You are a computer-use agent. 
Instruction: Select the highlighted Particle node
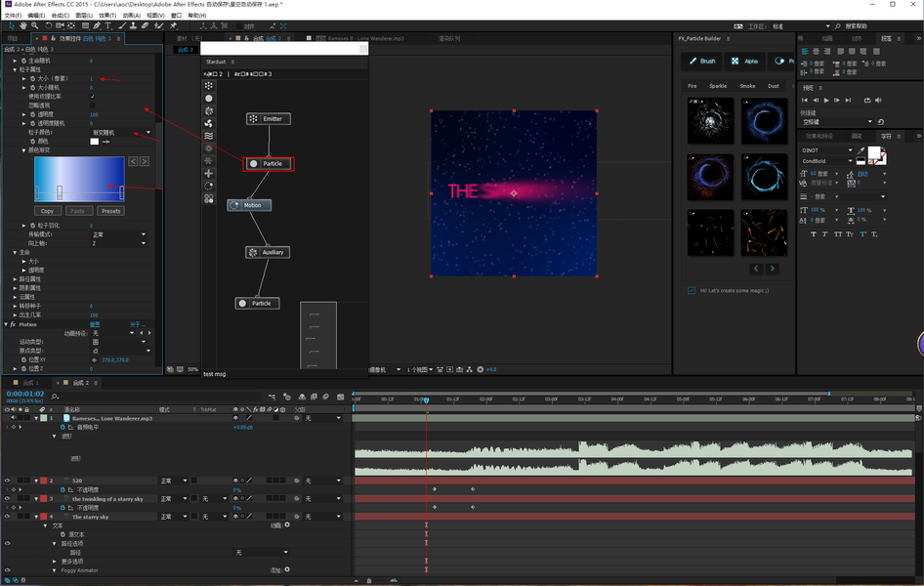[269, 164]
